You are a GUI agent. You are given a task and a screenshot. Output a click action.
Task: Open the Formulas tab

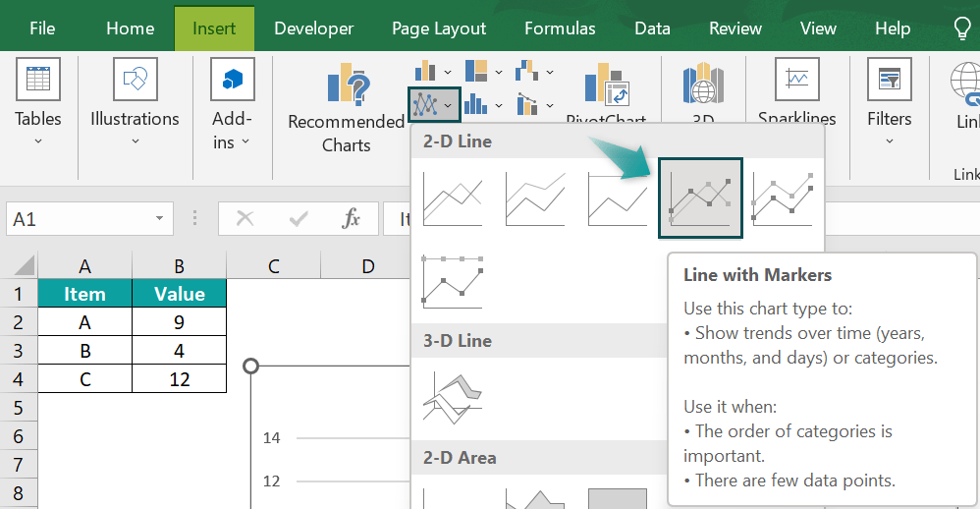pyautogui.click(x=560, y=28)
